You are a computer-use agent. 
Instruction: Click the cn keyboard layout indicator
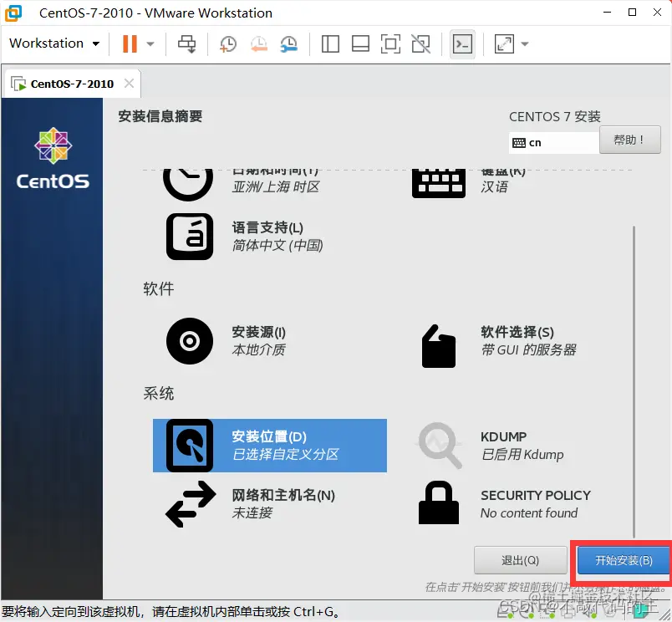(x=553, y=143)
